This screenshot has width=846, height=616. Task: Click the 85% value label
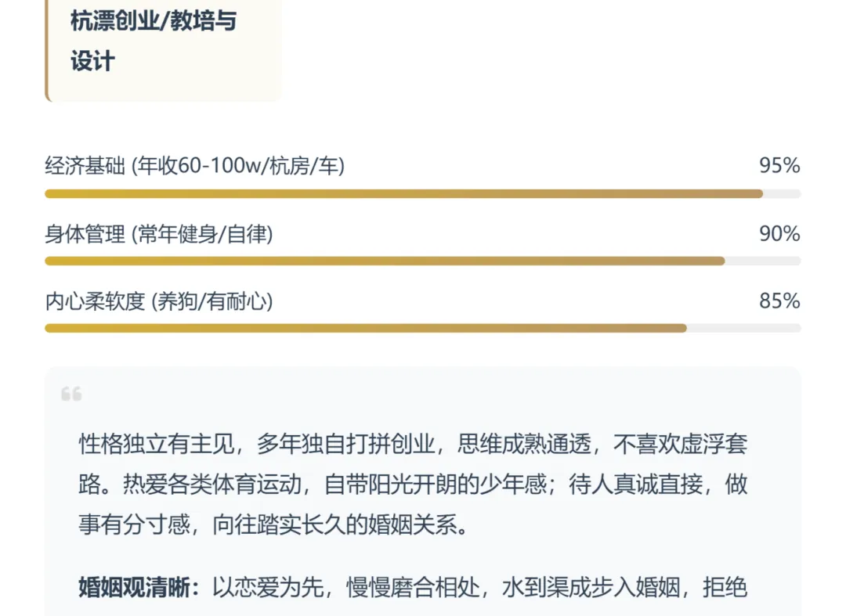[779, 301]
